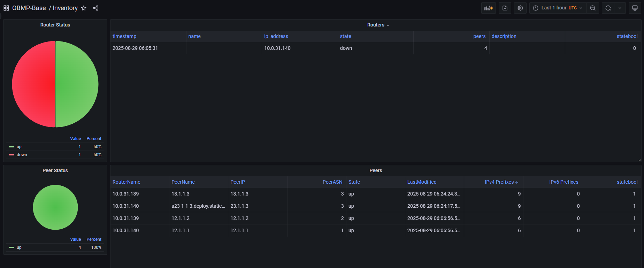The height and width of the screenshot is (268, 644).
Task: Toggle the up series in Router Status legend
Action: tap(19, 147)
